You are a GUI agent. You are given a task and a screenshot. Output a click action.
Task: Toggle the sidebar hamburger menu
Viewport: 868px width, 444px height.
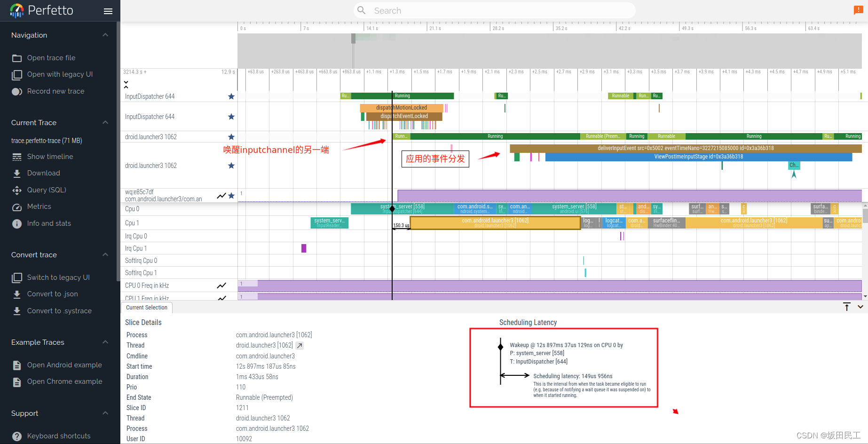pyautogui.click(x=108, y=11)
